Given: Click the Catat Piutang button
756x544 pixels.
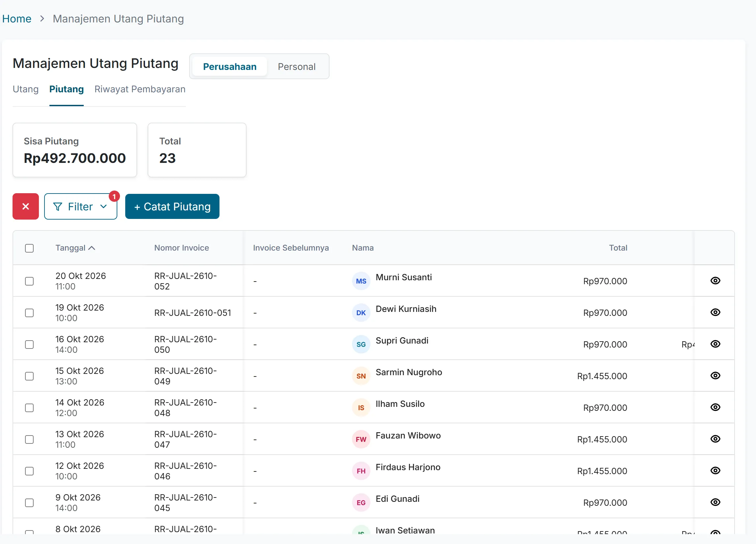Looking at the screenshot, I should (172, 206).
